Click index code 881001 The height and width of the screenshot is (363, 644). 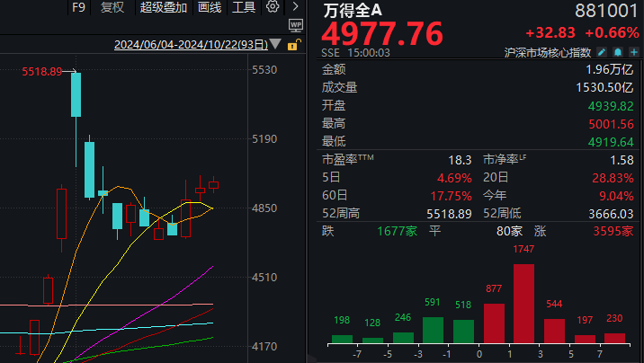tap(606, 11)
